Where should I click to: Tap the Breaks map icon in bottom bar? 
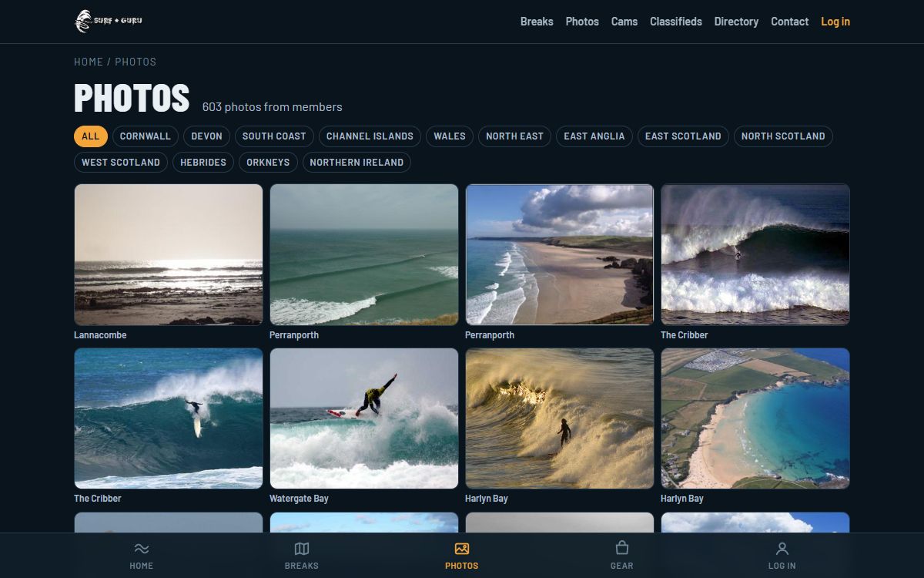pyautogui.click(x=302, y=549)
